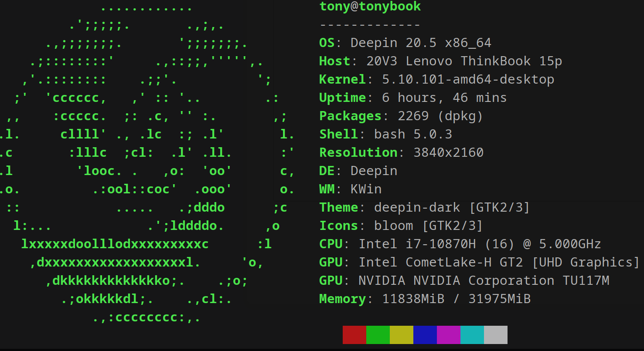Click the yellow color block
This screenshot has height=351, width=644.
point(401,335)
